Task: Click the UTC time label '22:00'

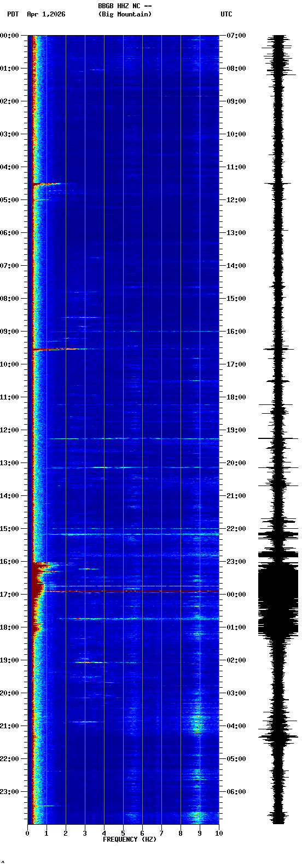Action: 236,529
